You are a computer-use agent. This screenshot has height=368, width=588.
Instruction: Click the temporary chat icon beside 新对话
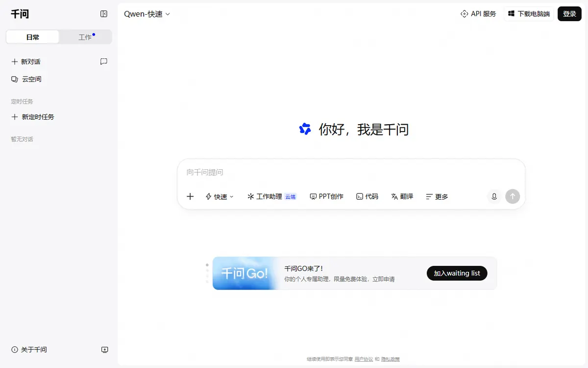(x=104, y=62)
